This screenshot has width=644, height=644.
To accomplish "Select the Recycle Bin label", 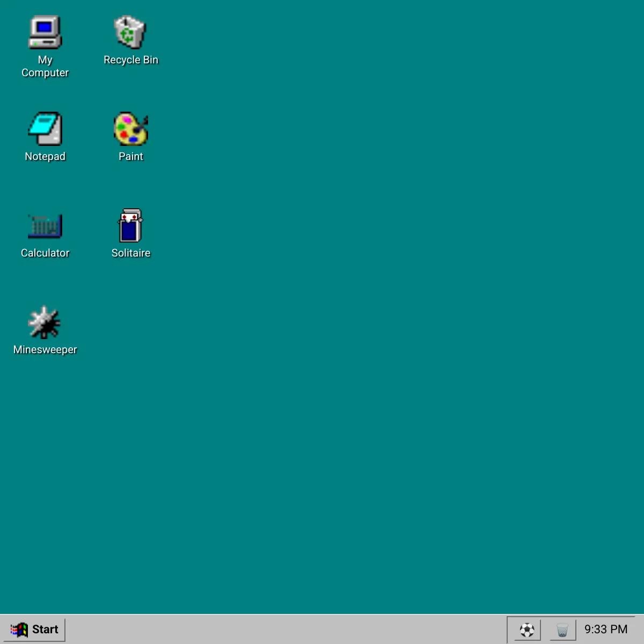I will point(131,60).
